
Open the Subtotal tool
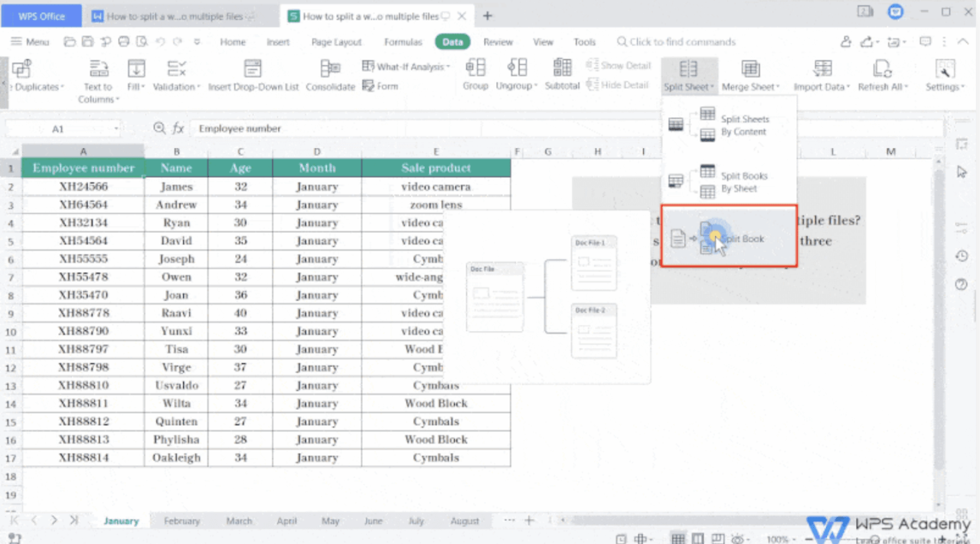coord(562,74)
